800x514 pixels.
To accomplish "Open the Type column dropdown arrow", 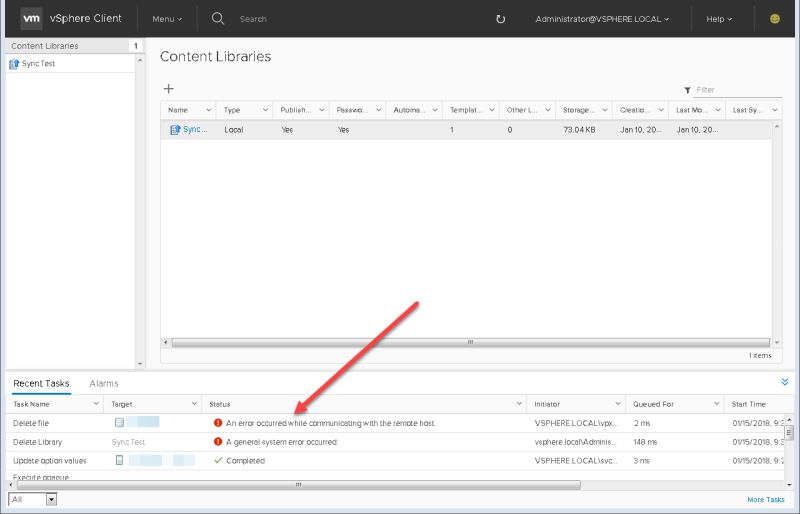I will [x=265, y=110].
